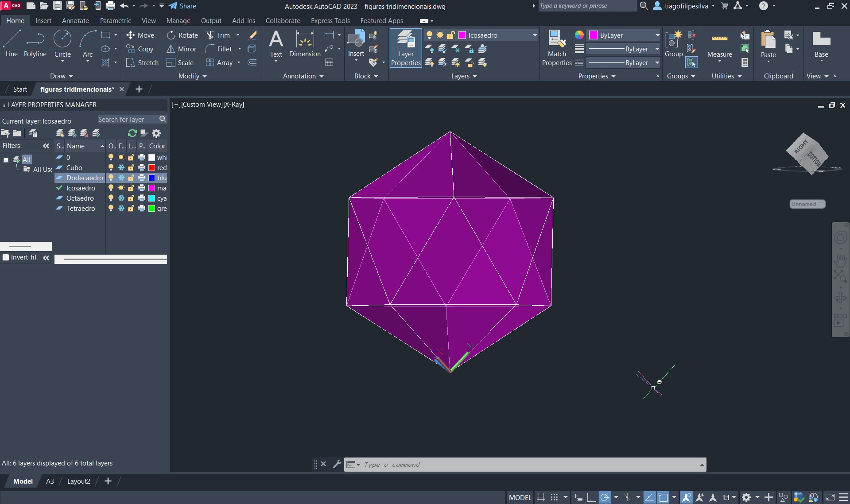This screenshot has width=850, height=504.
Task: Turn off the Cubo layer lightbulb
Action: pos(111,168)
